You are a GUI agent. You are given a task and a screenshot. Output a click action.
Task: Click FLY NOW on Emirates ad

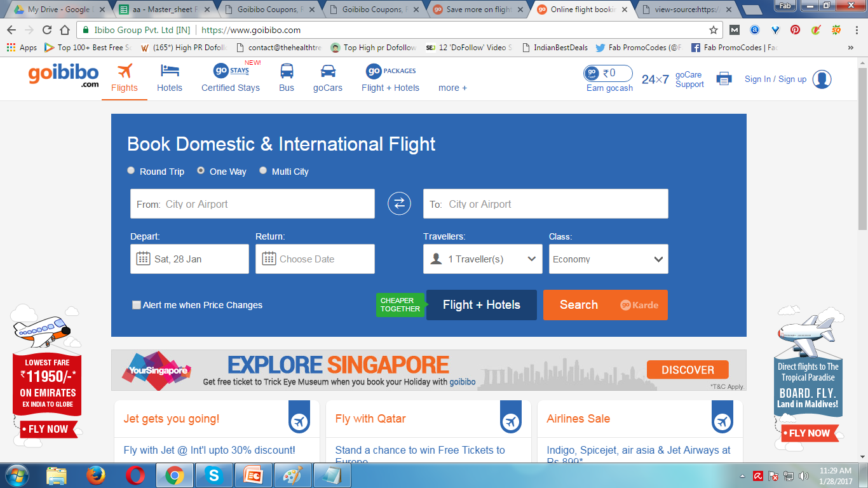tap(48, 429)
